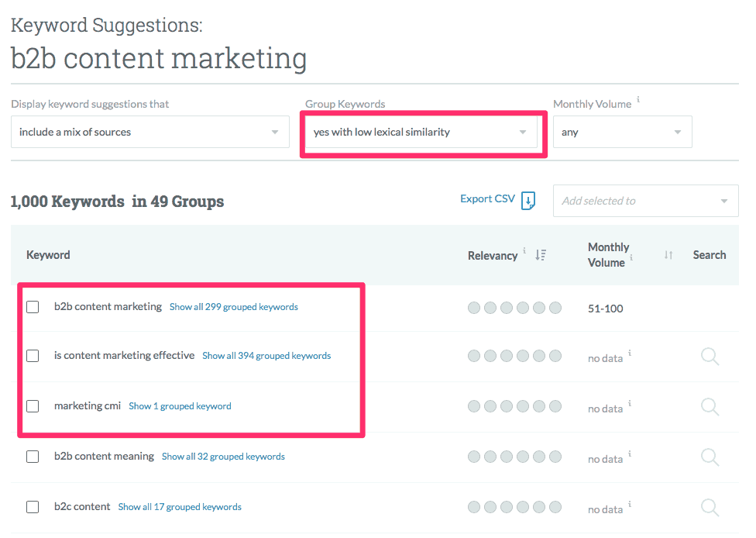Tick the 'b2c content' checkbox
The height and width of the screenshot is (538, 756).
[x=33, y=507]
